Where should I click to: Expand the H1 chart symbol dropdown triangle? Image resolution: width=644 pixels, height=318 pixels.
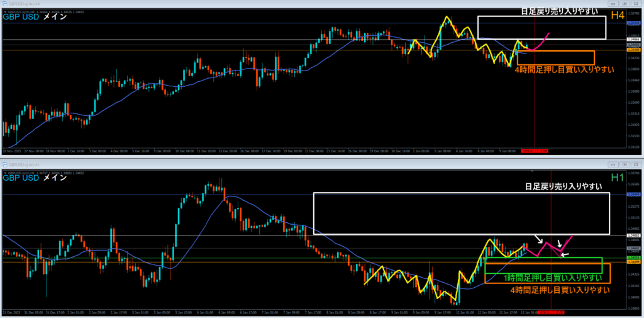pyautogui.click(x=4, y=173)
